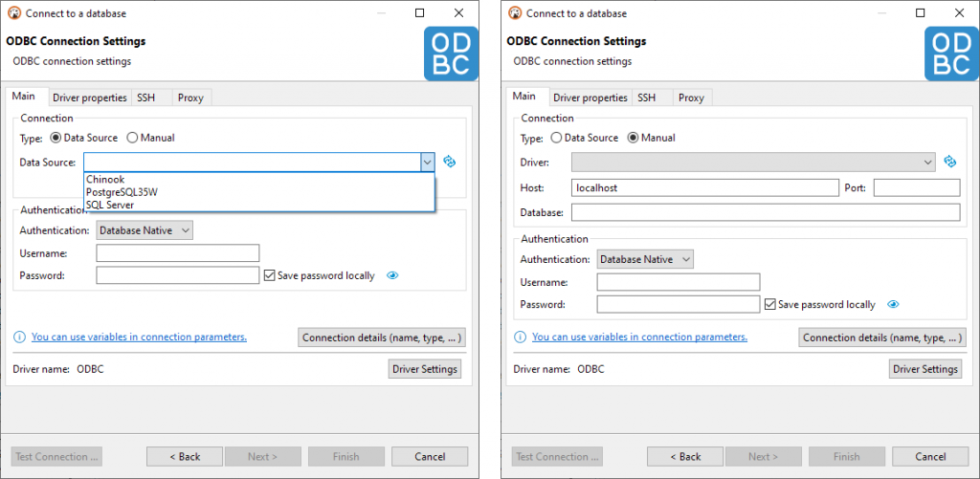Image resolution: width=980 pixels, height=479 pixels.
Task: Click refresh icon beside Driver dropdown, right window
Action: pyautogui.click(x=950, y=162)
